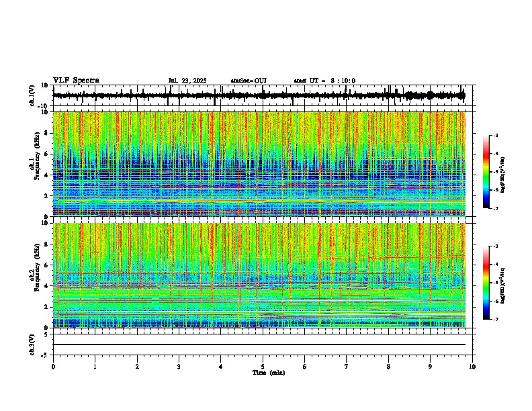The image size is (532, 411).
Task: Click inside the ch.1 frequency spectrogram
Action: click(x=259, y=164)
